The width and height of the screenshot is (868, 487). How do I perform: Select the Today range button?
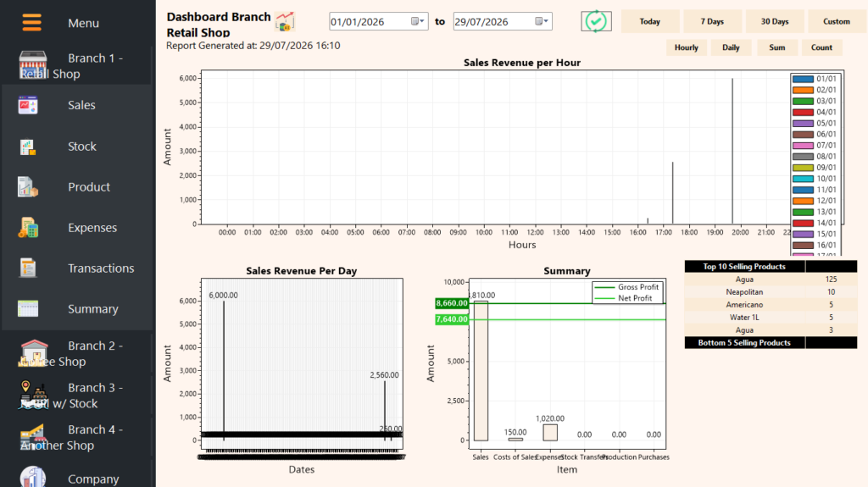pos(650,21)
